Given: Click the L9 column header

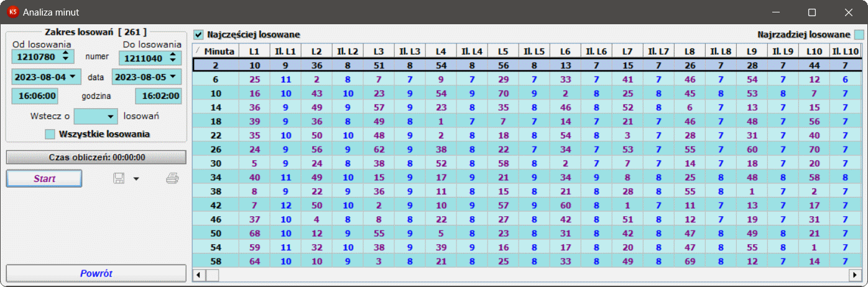Looking at the screenshot, I should click(752, 51).
